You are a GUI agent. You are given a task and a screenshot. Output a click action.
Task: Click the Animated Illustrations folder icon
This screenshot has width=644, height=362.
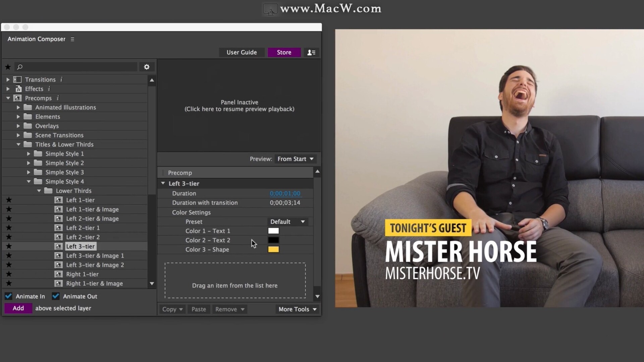tap(28, 107)
